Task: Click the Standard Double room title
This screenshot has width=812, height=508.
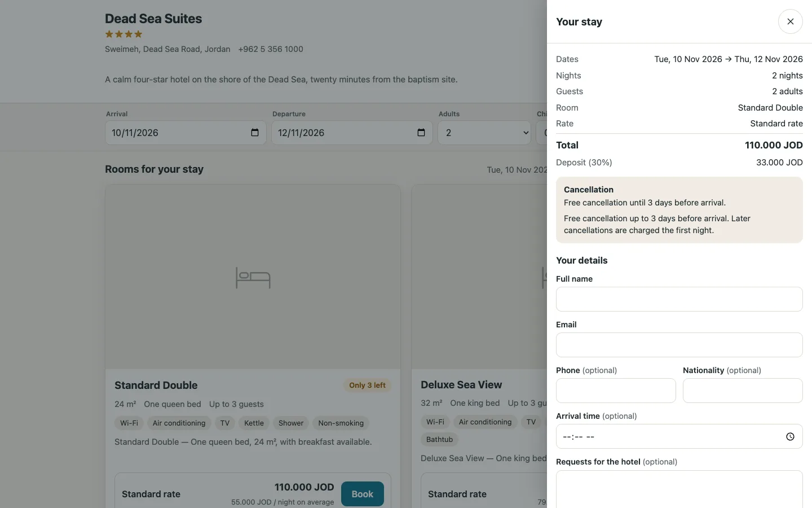Action: [x=156, y=385]
